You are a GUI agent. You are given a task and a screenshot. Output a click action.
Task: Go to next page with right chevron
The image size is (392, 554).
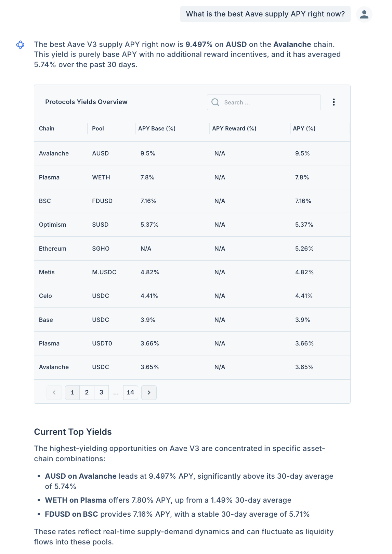pos(149,392)
